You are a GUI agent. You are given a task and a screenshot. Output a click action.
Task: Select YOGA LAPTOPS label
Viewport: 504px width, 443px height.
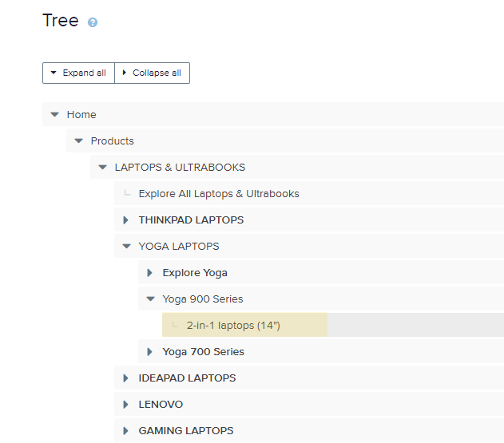(179, 247)
